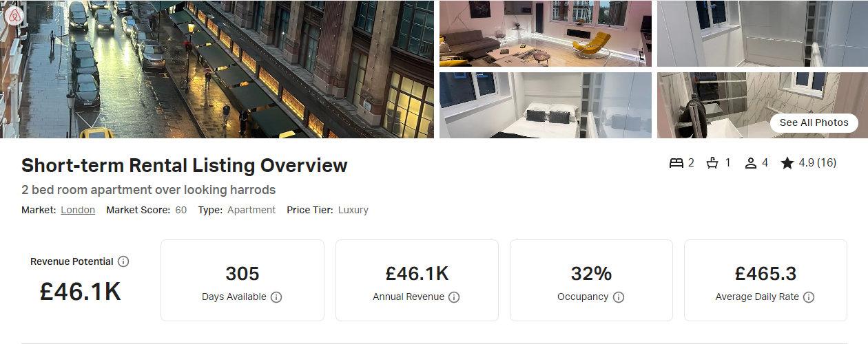
Task: Open the main street view photo
Action: (x=217, y=69)
